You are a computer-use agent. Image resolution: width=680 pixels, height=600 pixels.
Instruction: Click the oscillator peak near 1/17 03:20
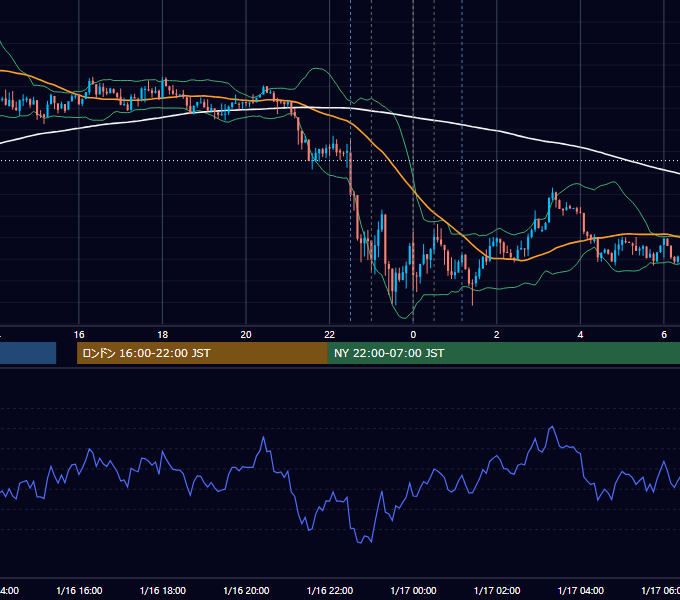coord(552,427)
